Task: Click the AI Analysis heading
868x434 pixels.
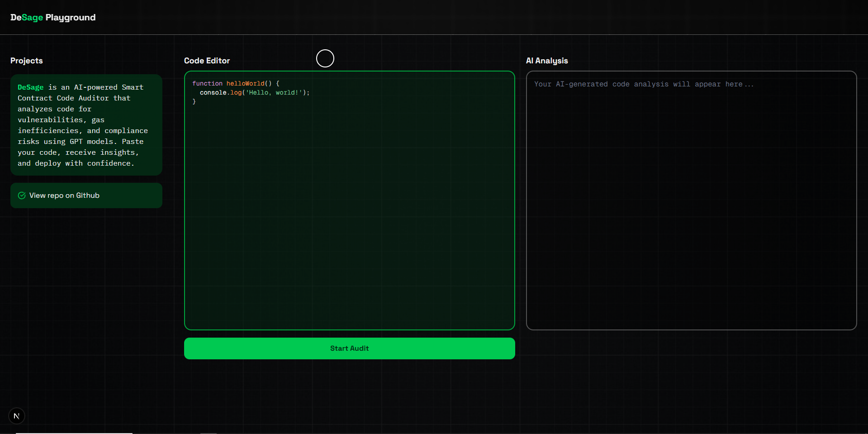Action: tap(547, 61)
